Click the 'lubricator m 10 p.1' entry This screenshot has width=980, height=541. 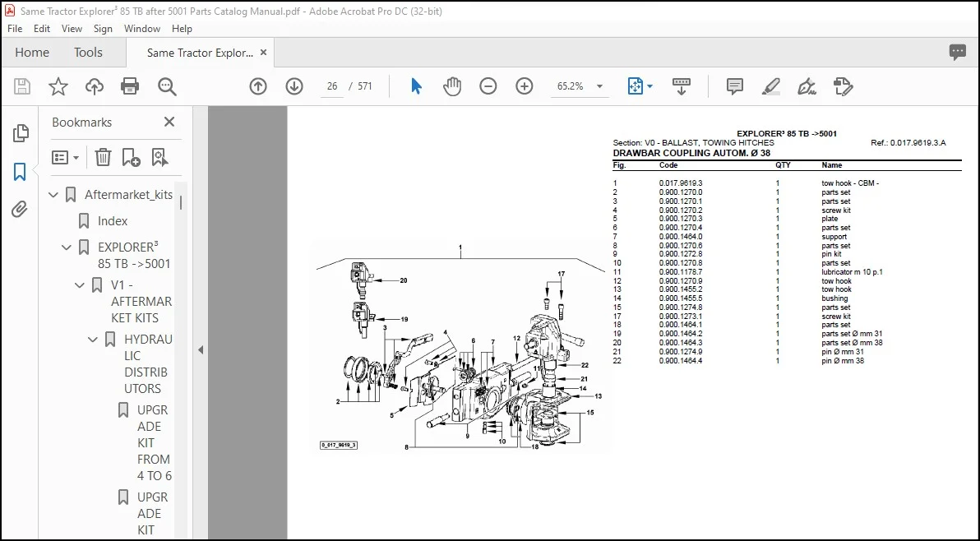(x=852, y=272)
